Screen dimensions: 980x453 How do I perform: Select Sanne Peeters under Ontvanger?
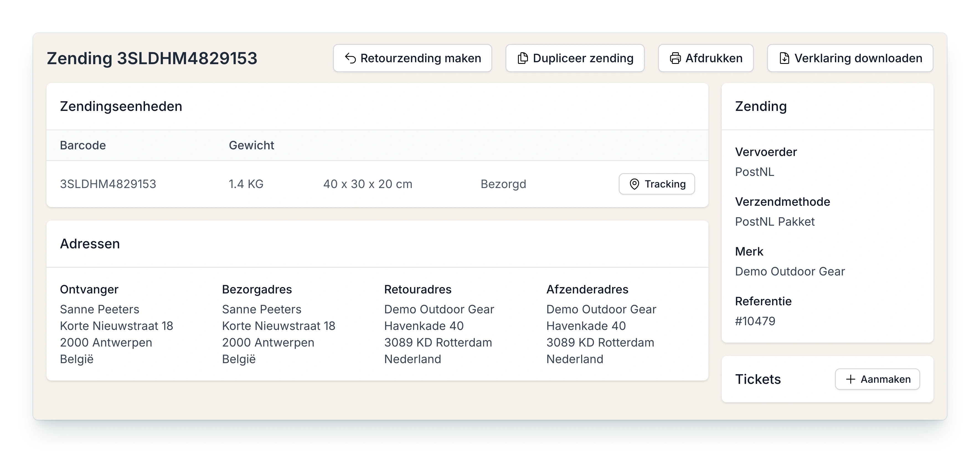[100, 309]
